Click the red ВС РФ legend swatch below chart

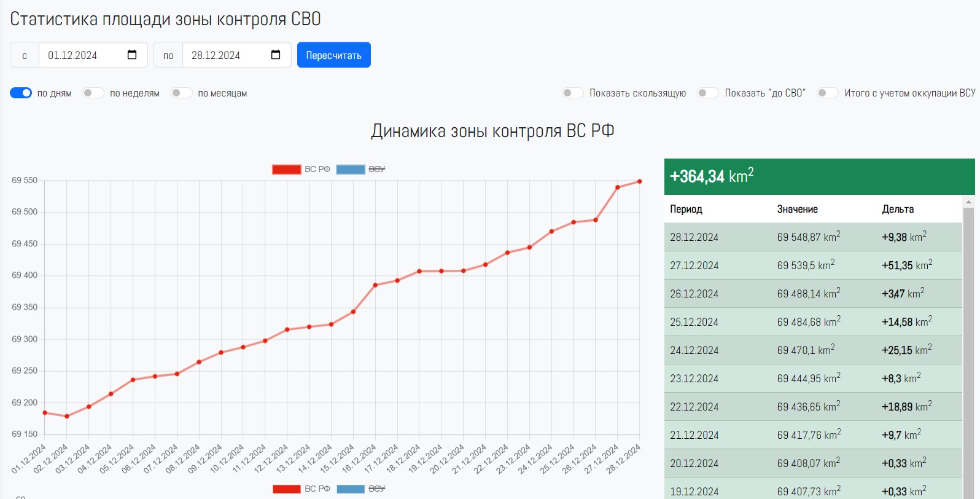point(286,489)
